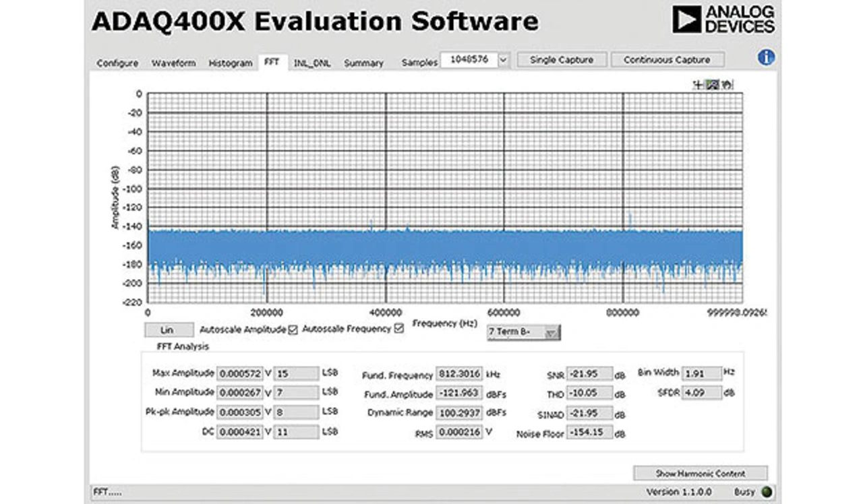The height and width of the screenshot is (504, 863).
Task: Click the Pk-pk Amplitude LSB field 8
Action: tap(296, 412)
